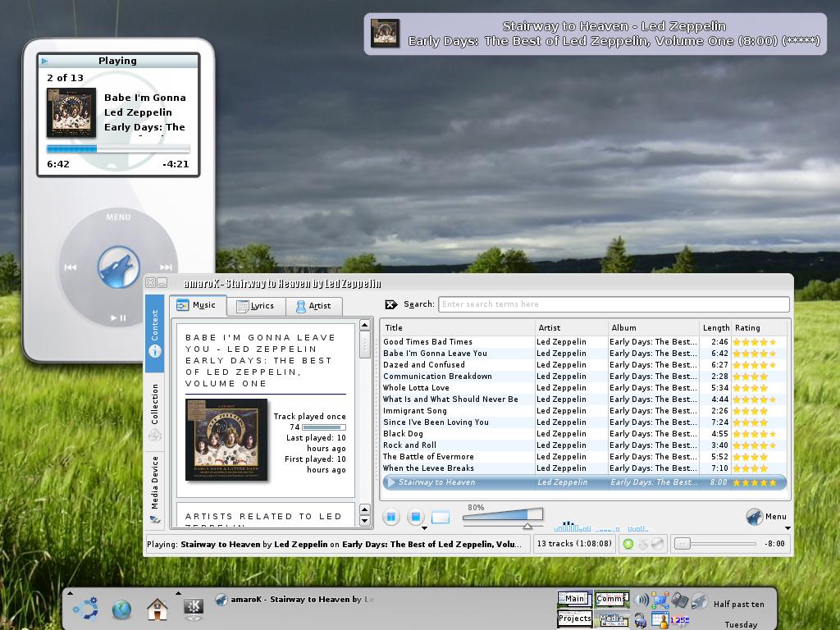The image size is (840, 630).
Task: Select the Dazed and Confused track
Action: pyautogui.click(x=584, y=365)
